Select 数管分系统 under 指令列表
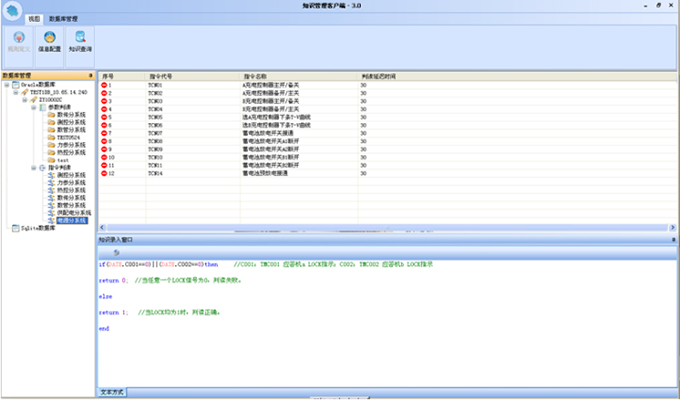This screenshot has width=680, height=400. (71, 205)
